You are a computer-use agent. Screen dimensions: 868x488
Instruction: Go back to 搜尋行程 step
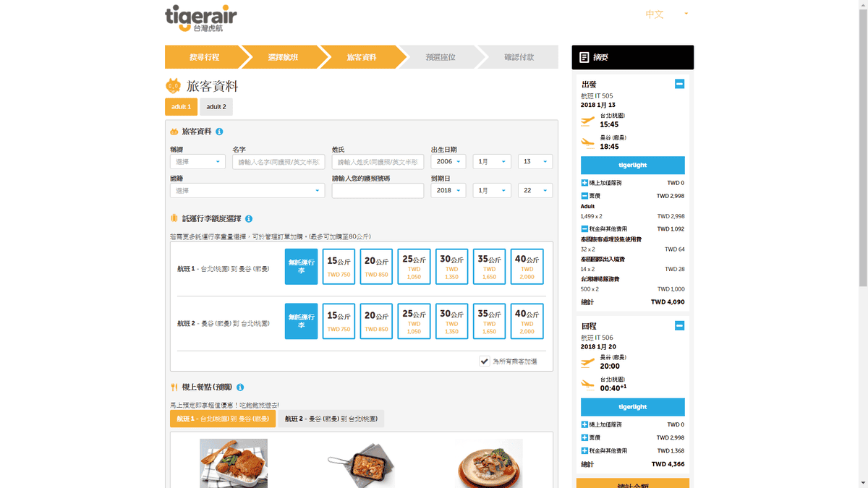[x=204, y=57]
